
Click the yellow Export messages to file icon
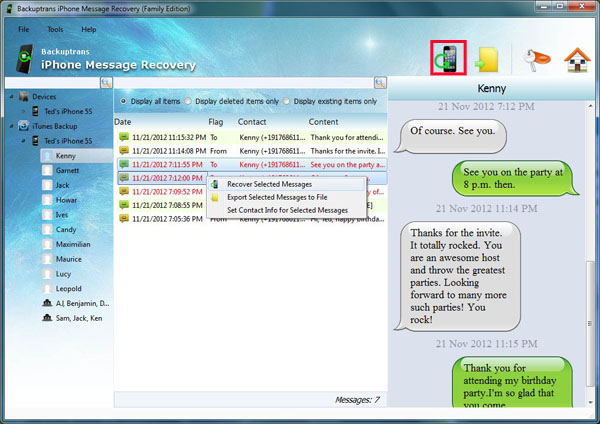487,59
